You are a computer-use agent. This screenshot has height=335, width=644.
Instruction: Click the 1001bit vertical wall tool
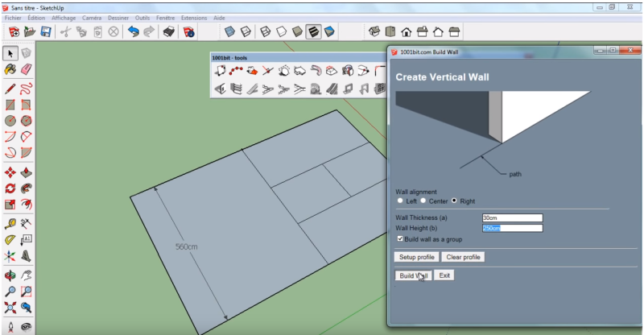(220, 89)
